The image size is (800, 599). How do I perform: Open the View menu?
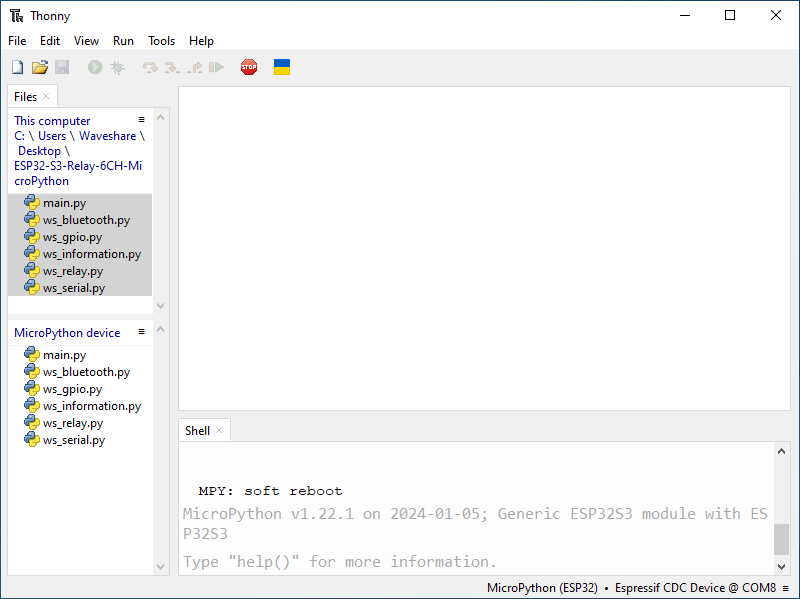coord(86,41)
